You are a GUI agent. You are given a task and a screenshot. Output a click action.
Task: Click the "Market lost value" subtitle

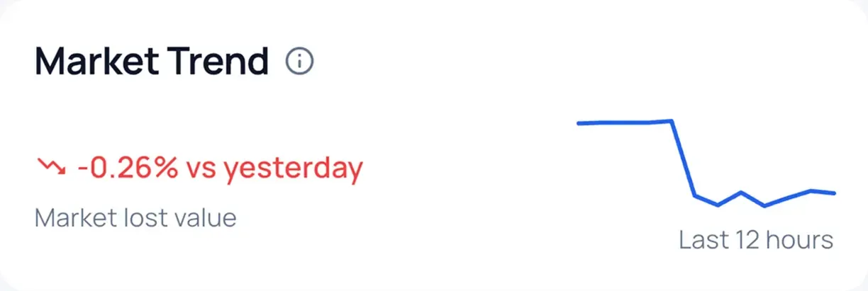tap(135, 217)
